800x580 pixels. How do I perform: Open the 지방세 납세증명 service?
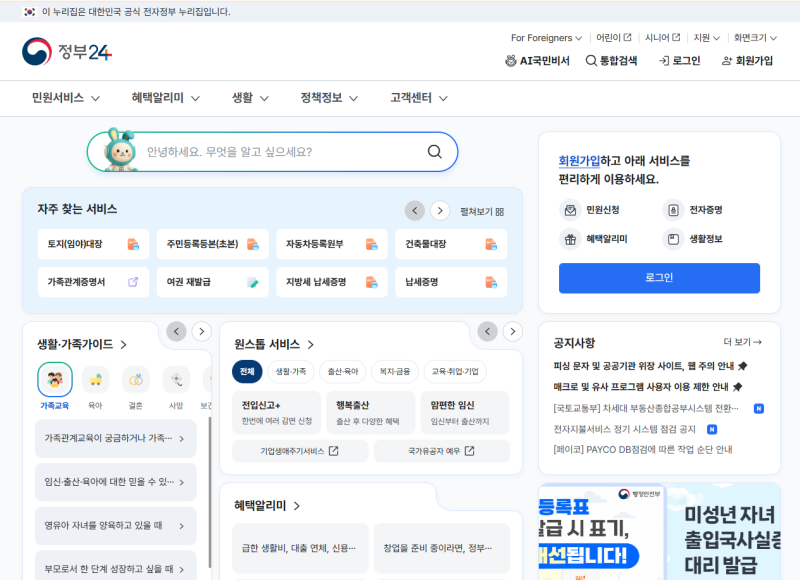click(x=332, y=282)
